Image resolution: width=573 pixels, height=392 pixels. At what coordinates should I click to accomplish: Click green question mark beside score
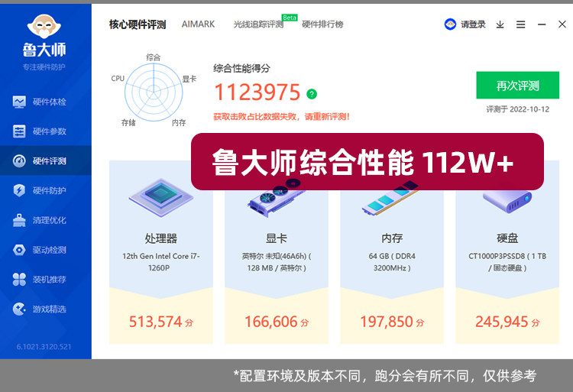pyautogui.click(x=312, y=94)
